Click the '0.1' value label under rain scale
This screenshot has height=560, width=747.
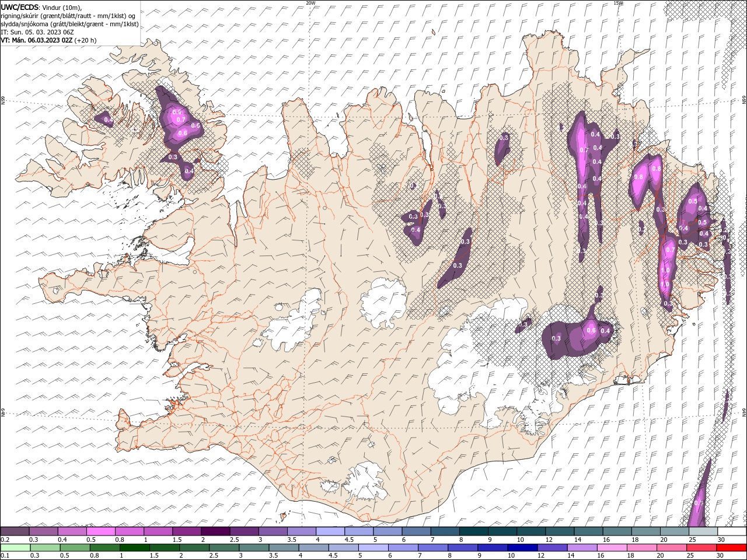(x=4, y=556)
